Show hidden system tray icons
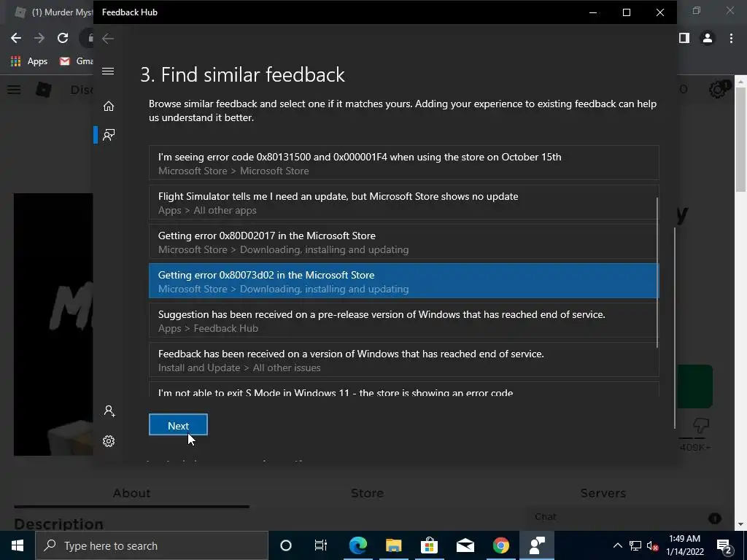The image size is (747, 560). coord(617,545)
